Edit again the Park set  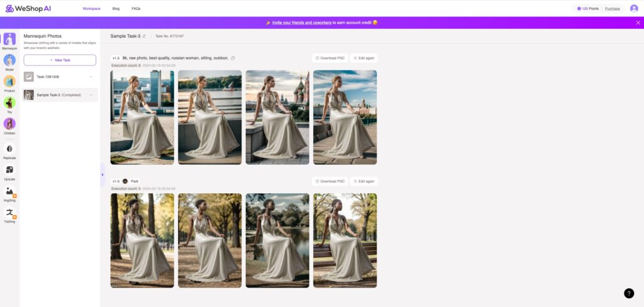(364, 181)
